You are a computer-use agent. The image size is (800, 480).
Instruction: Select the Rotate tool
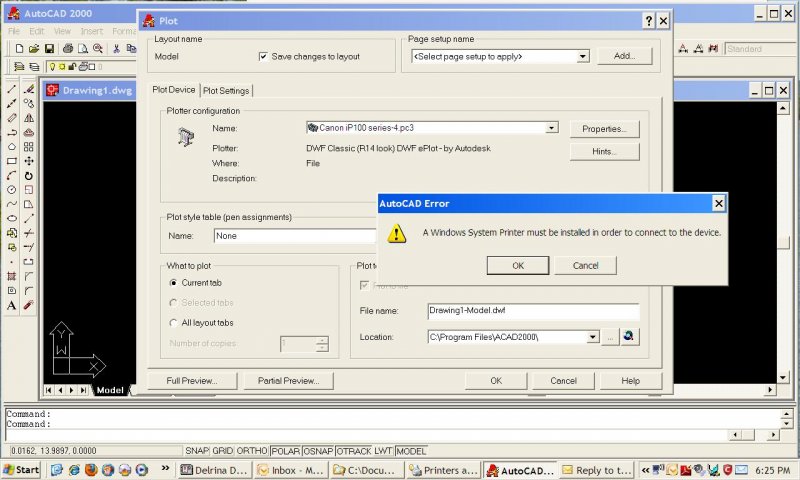coord(29,175)
